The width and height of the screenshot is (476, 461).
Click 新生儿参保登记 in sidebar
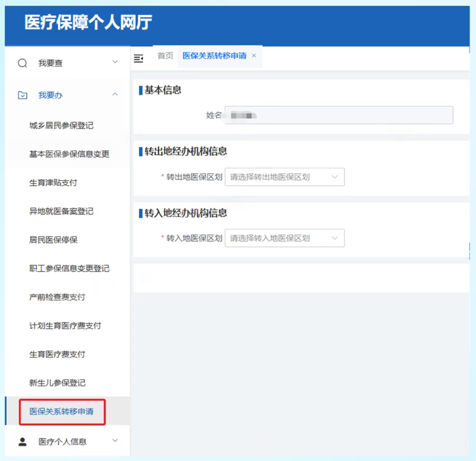coord(57,383)
